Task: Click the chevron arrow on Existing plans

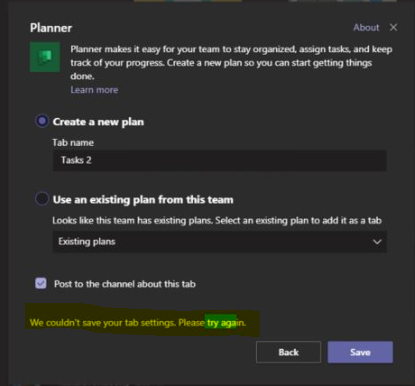Action: tap(377, 242)
